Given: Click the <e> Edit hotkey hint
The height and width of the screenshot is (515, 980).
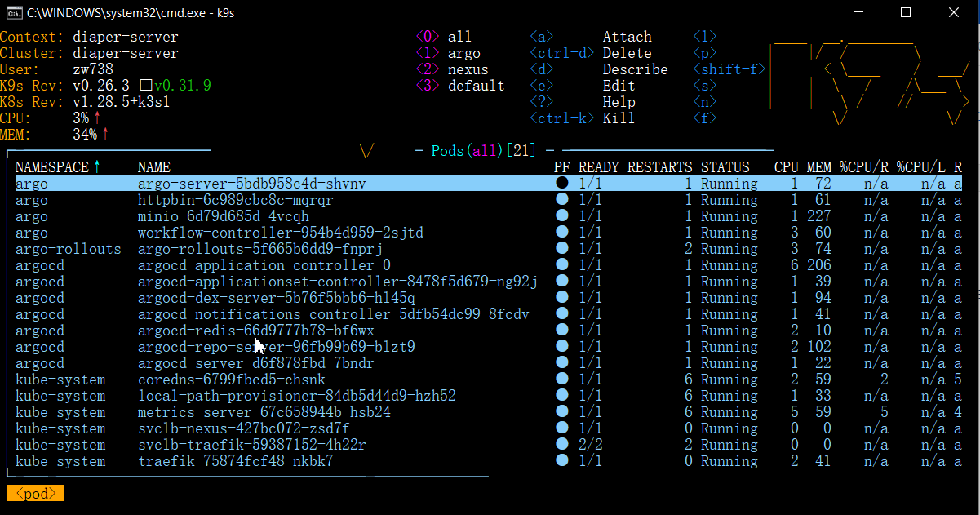Looking at the screenshot, I should click(583, 86).
